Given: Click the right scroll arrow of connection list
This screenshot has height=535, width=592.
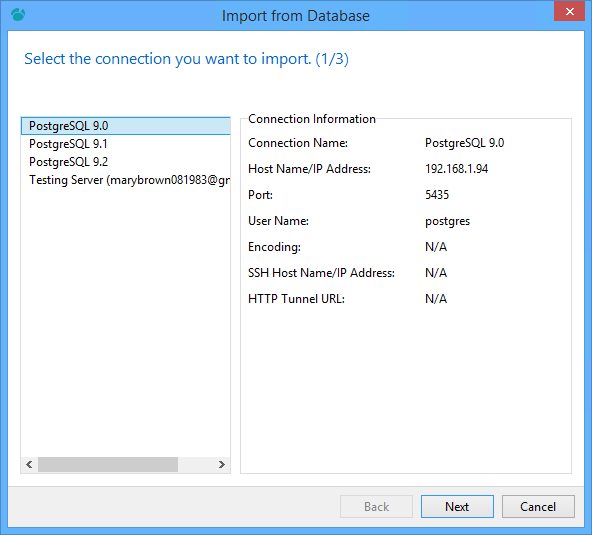Looking at the screenshot, I should 222,464.
